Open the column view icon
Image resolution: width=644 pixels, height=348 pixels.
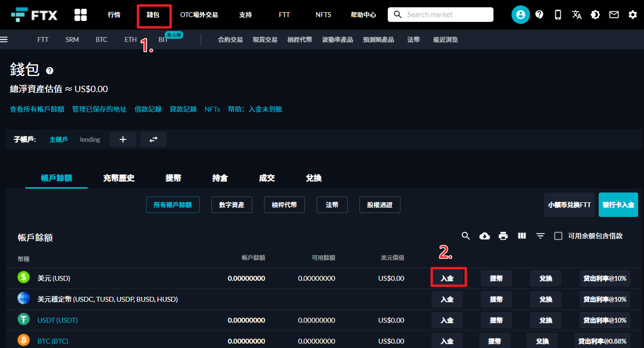pyautogui.click(x=522, y=236)
